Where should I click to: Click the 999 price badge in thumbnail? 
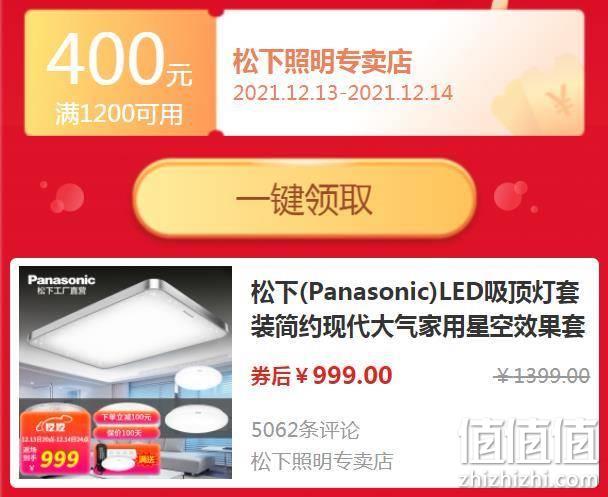tap(60, 460)
